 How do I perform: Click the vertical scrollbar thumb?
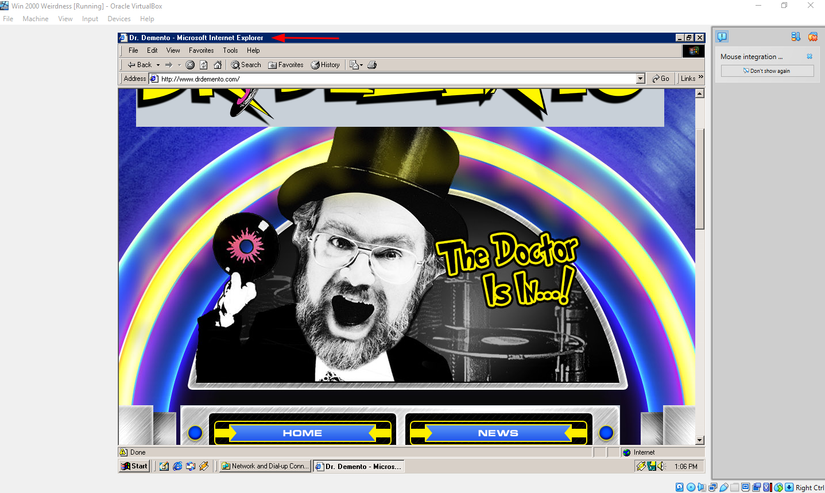click(x=700, y=179)
